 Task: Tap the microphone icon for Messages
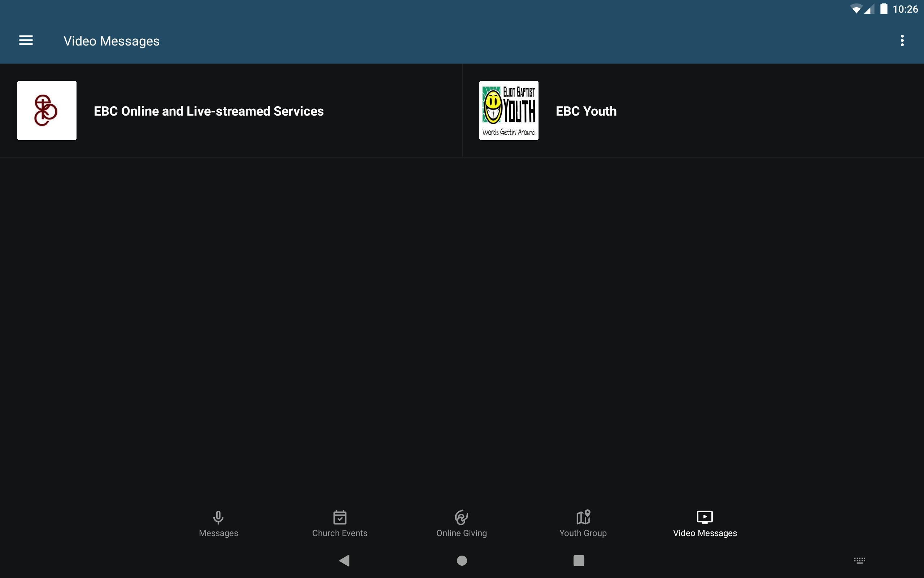coord(218,517)
